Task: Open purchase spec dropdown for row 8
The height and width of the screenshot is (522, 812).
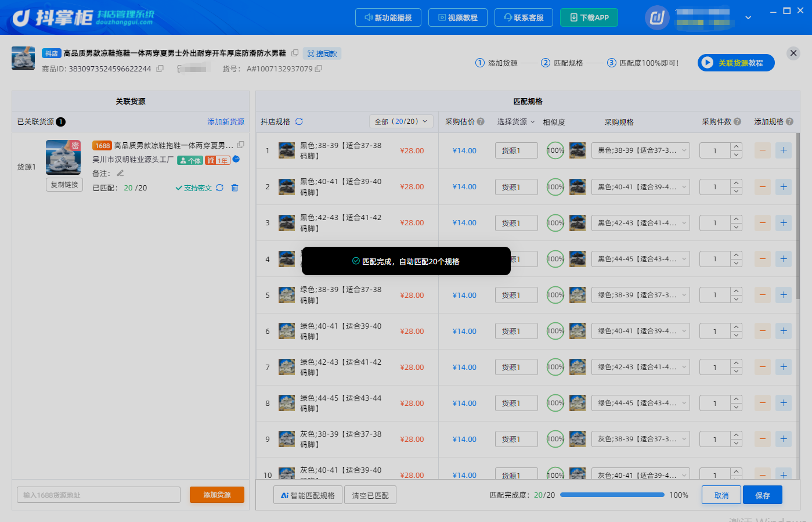Action: point(641,403)
